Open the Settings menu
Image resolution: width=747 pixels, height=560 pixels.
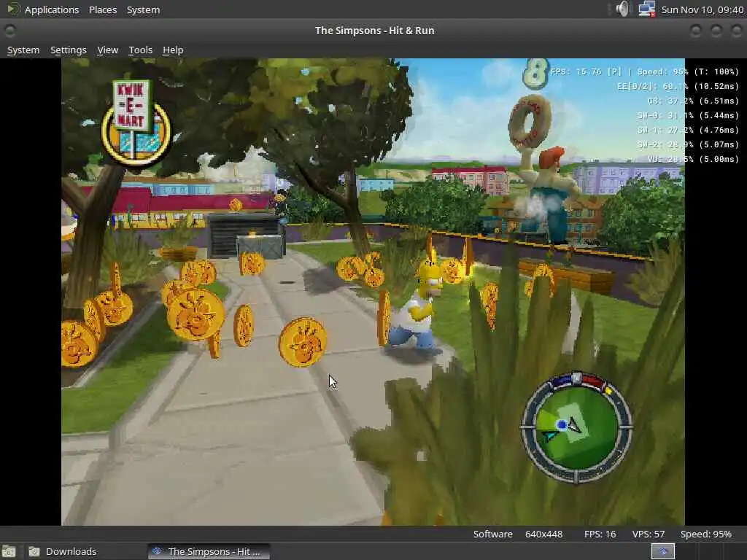tap(69, 50)
